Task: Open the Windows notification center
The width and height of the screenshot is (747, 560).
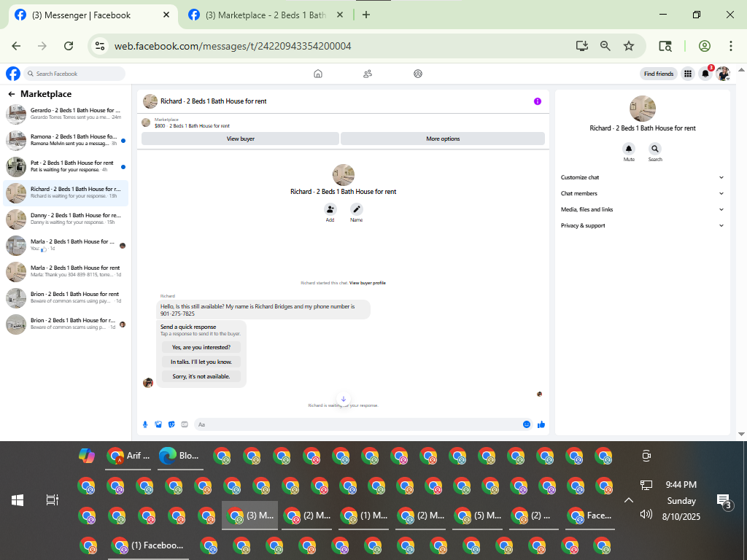Action: click(724, 500)
